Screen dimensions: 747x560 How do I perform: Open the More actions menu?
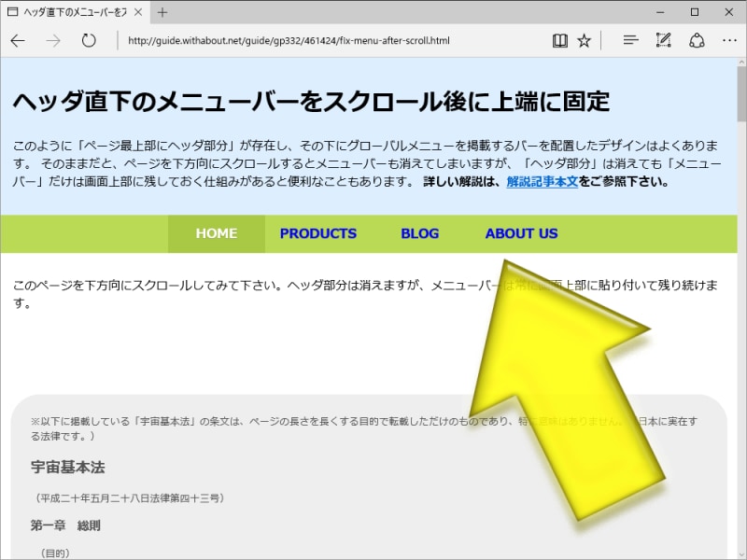[x=729, y=40]
